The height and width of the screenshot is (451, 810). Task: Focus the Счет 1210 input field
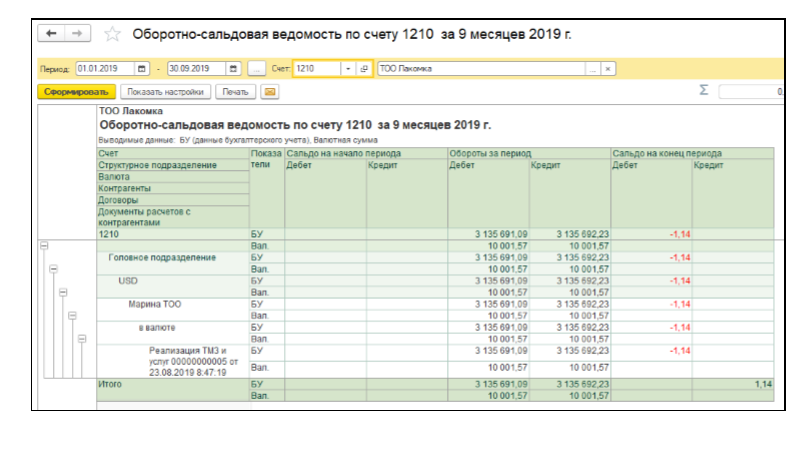317,69
